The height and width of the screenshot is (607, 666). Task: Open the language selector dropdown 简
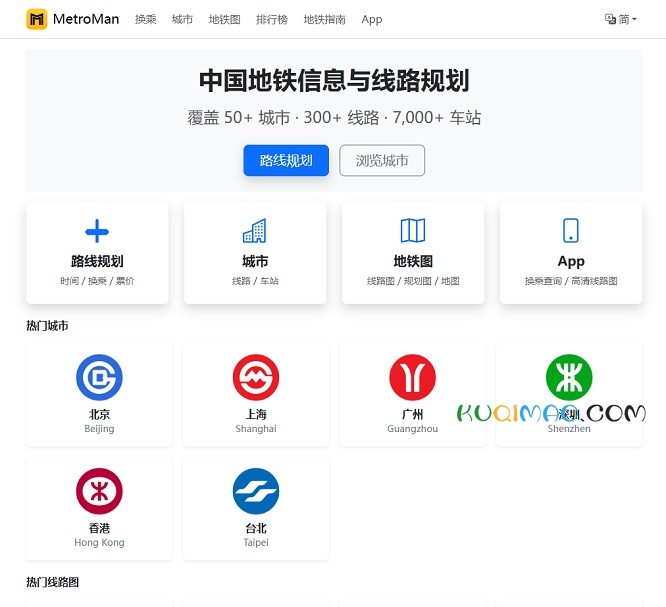point(621,19)
